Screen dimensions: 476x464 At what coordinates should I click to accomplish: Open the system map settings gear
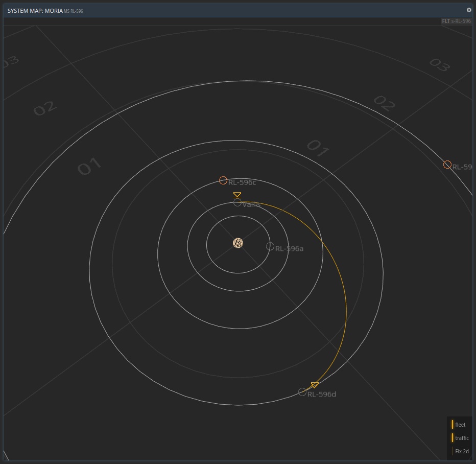point(469,10)
